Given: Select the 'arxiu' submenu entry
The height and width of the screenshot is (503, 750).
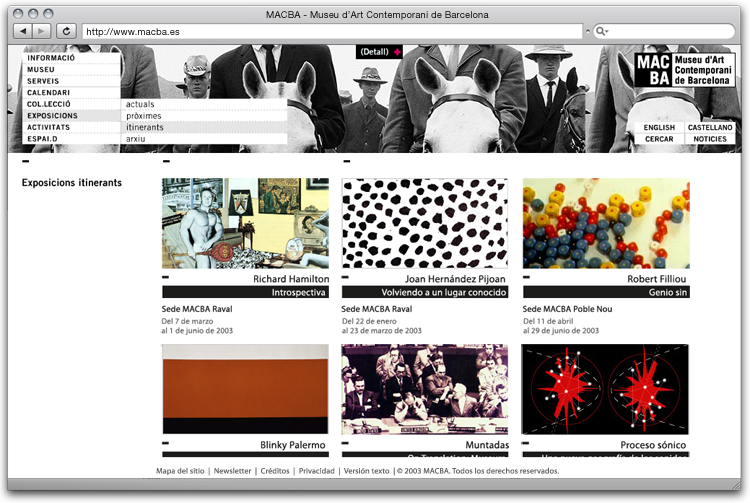Looking at the screenshot, I should point(136,139).
